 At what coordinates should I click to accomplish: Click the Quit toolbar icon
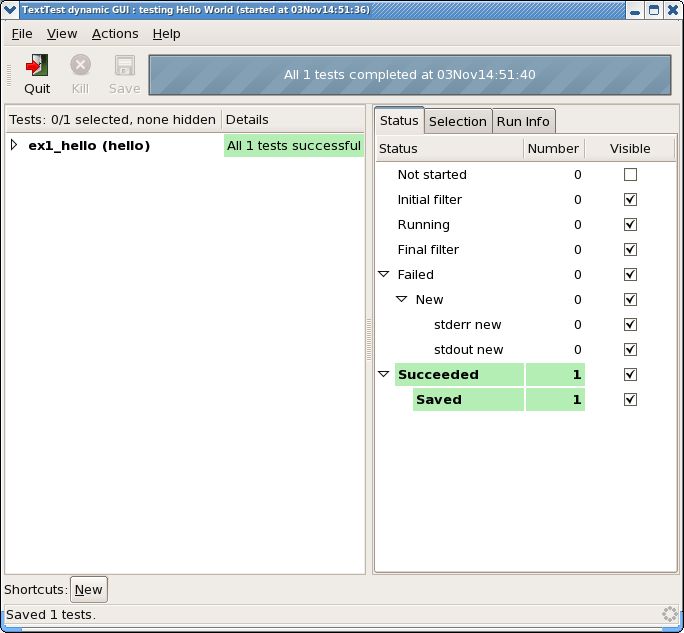tap(37, 65)
